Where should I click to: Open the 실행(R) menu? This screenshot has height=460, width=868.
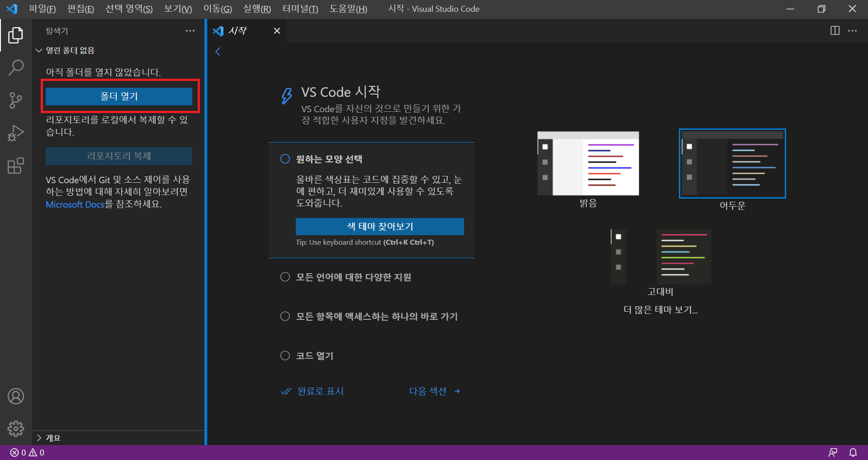pyautogui.click(x=257, y=9)
